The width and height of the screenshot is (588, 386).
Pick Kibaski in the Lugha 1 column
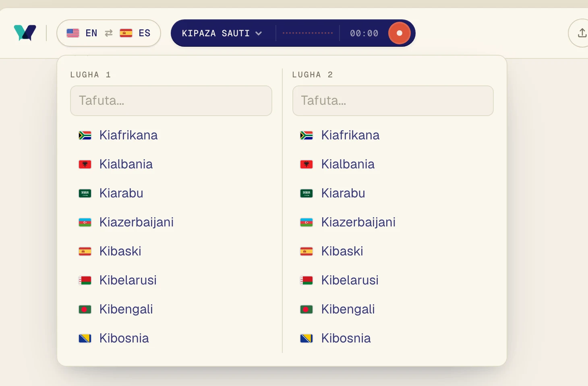tap(171, 251)
